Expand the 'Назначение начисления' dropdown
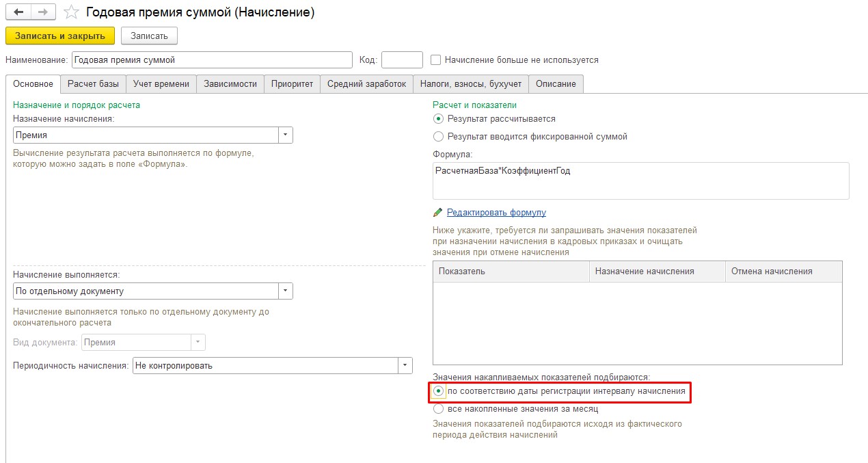 click(285, 135)
